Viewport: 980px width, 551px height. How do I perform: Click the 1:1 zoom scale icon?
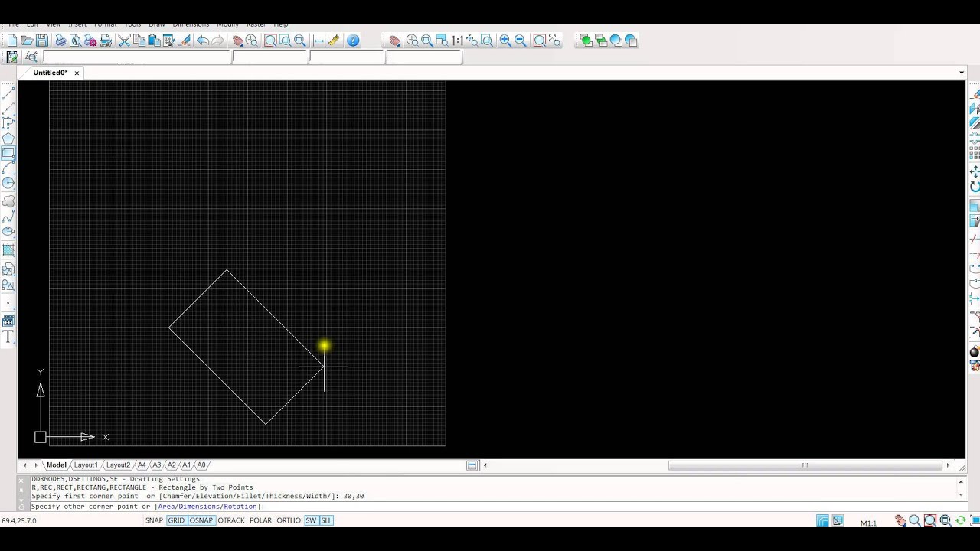(x=457, y=41)
